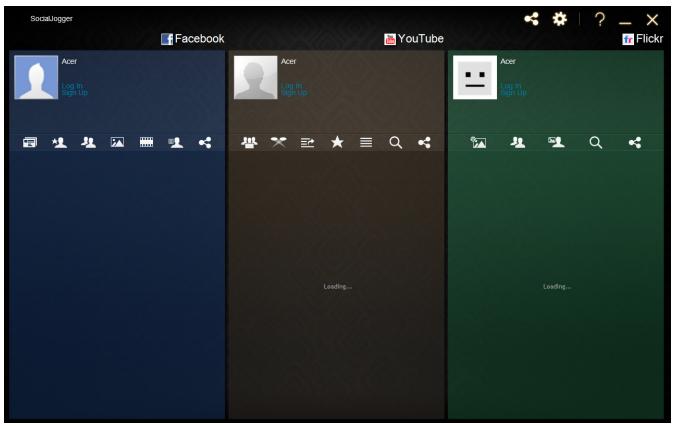
Task: Click Sign Up link under Flickr
Action: click(513, 92)
